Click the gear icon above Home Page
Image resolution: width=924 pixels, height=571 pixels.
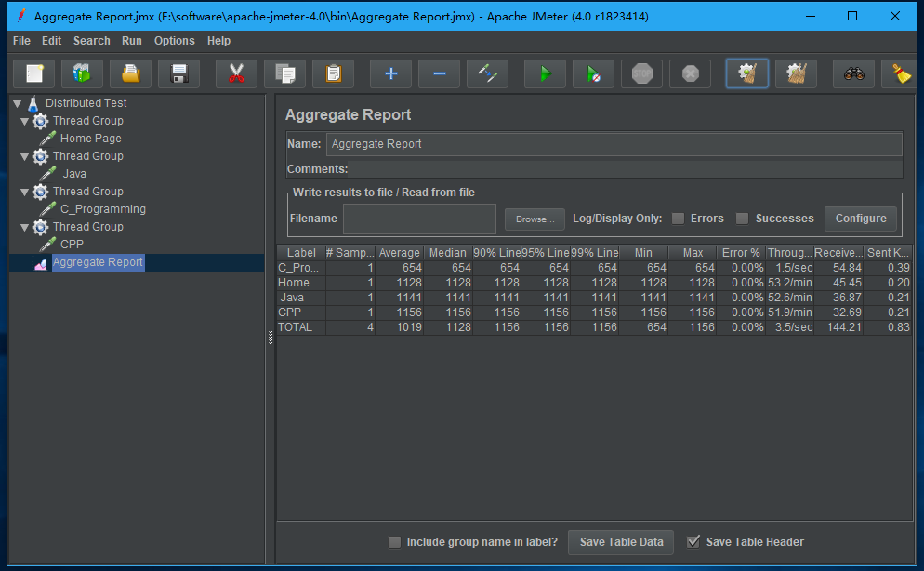[40, 121]
